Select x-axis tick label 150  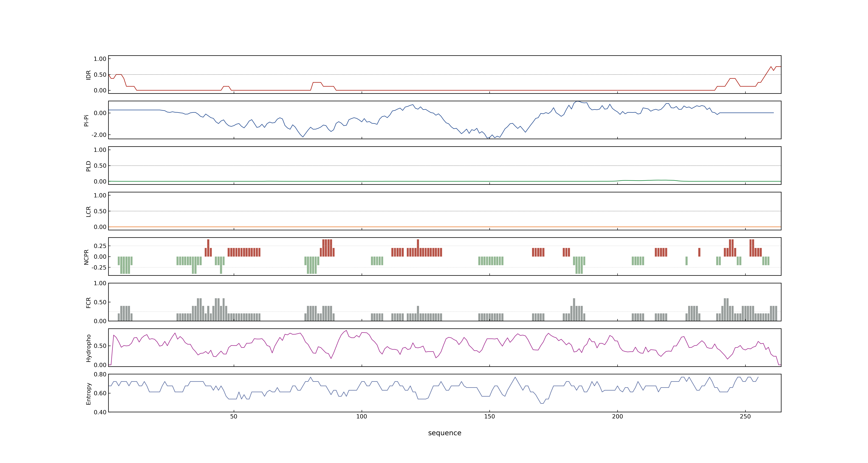[489, 416]
